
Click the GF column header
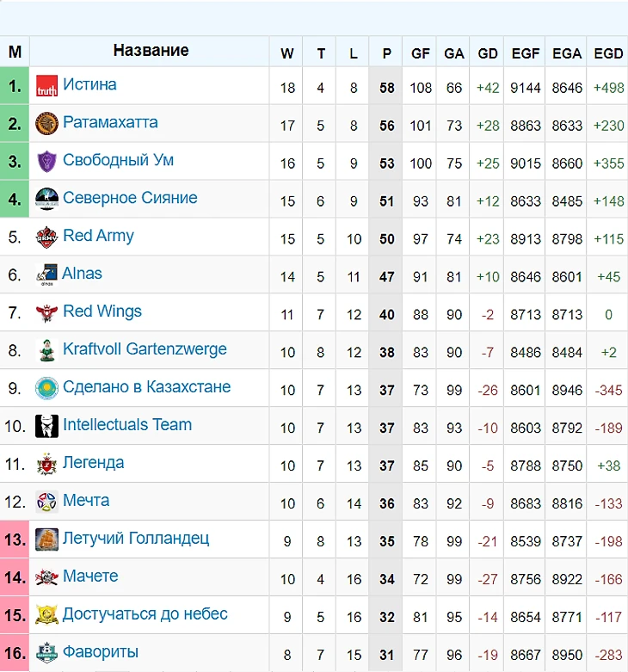420,53
